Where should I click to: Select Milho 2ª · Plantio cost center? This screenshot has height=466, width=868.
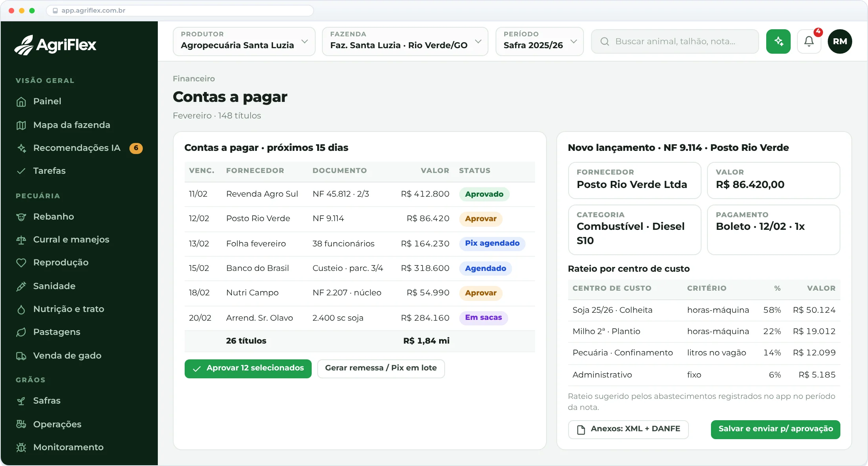[x=606, y=331]
